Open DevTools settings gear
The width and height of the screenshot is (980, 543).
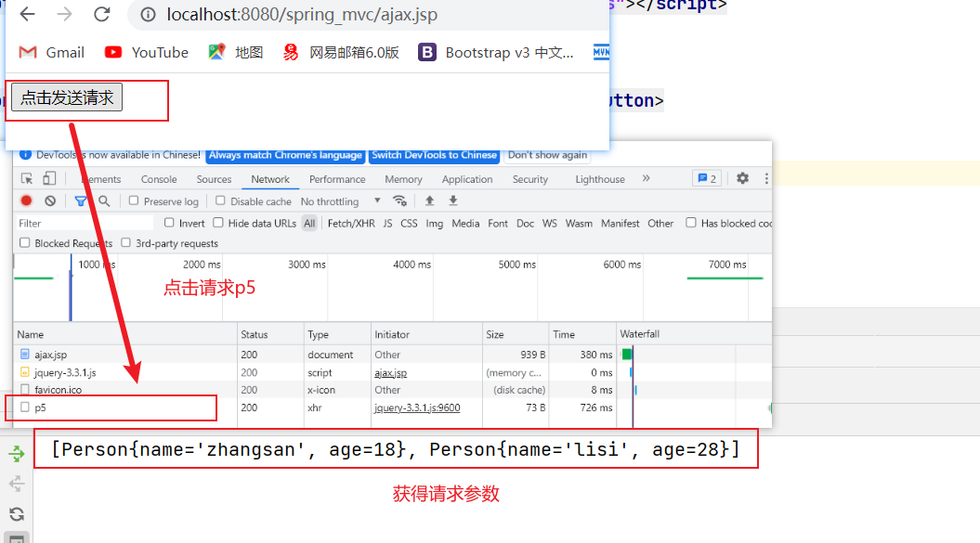pos(742,178)
